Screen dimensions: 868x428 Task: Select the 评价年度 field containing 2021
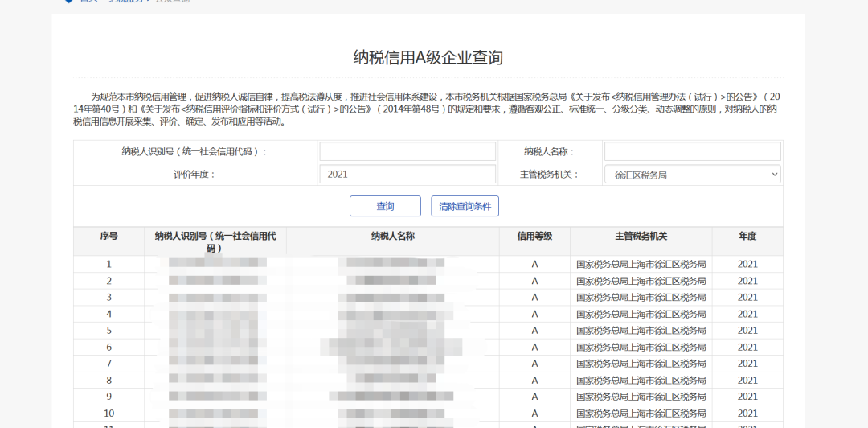click(x=407, y=174)
